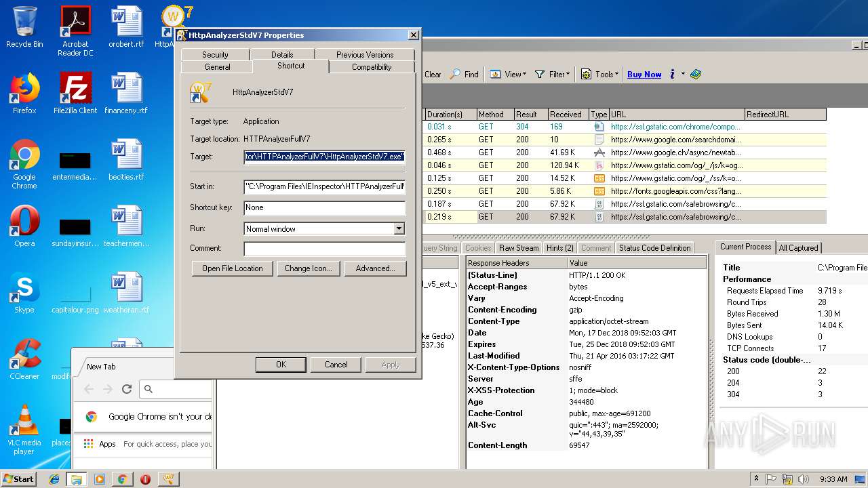Switch to the Details tab
This screenshot has height=488, width=868.
282,54
